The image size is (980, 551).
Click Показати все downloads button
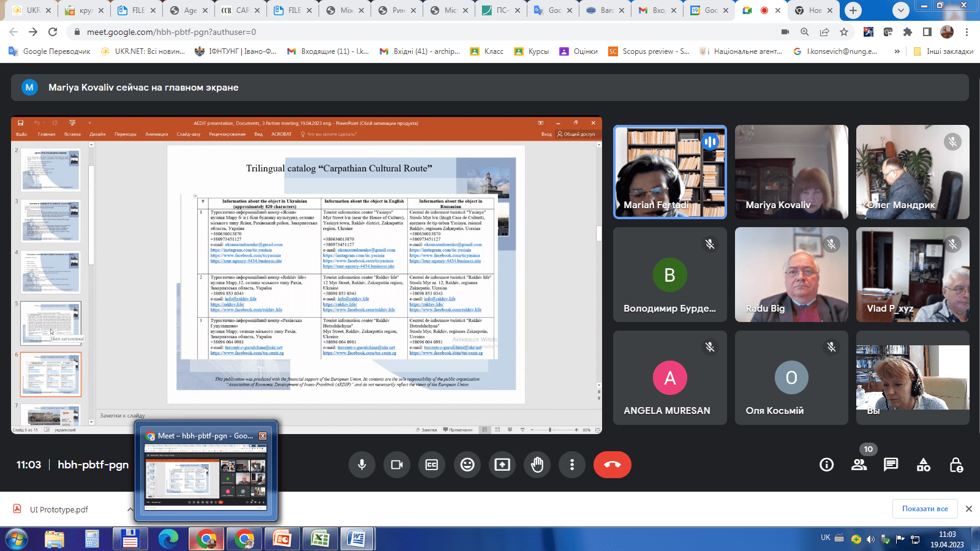[x=925, y=509]
